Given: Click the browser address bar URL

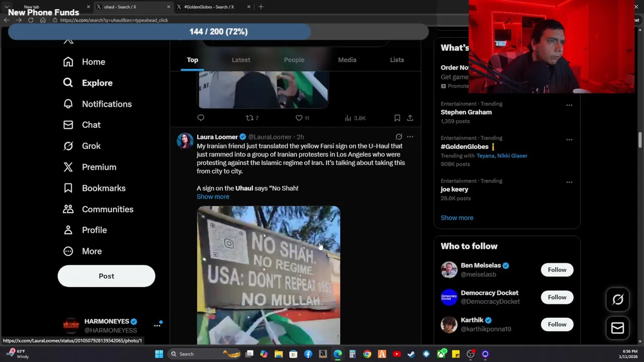Looking at the screenshot, I should coord(114,20).
